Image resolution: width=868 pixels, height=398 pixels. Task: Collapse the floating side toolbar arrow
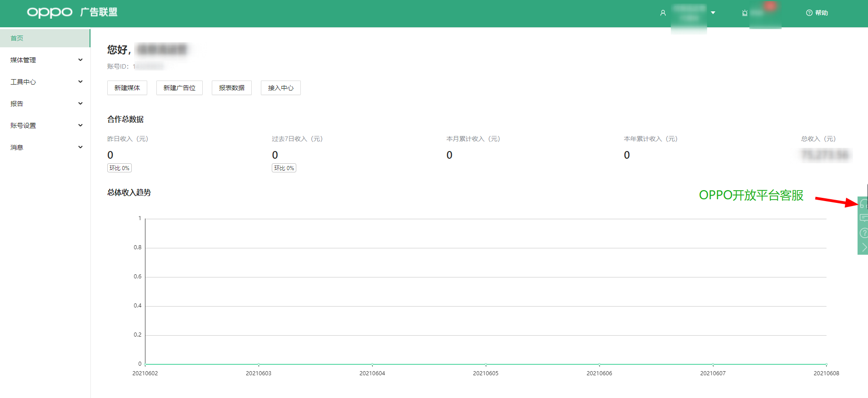pos(863,247)
